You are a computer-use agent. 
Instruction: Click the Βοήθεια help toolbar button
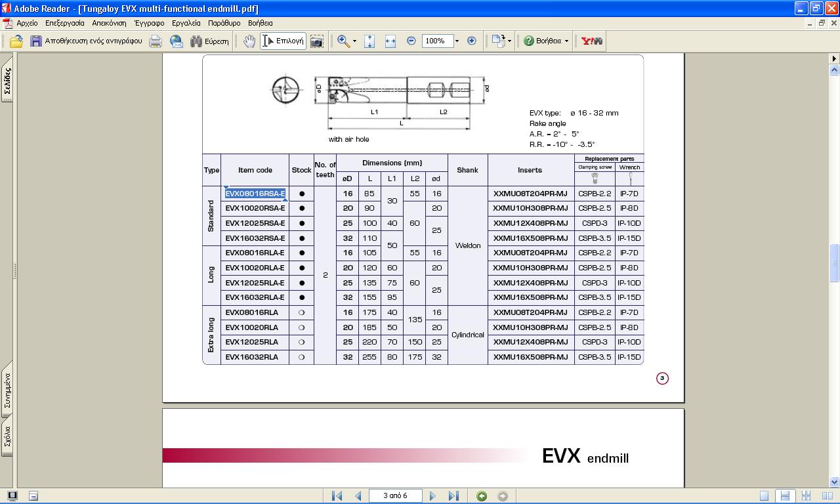tap(542, 41)
